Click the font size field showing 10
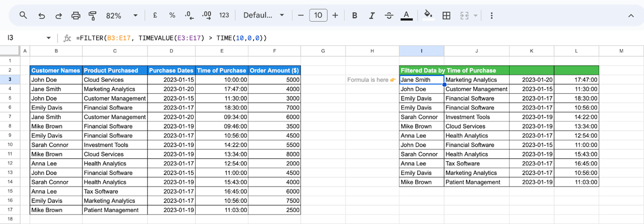The image size is (644, 224). [318, 16]
